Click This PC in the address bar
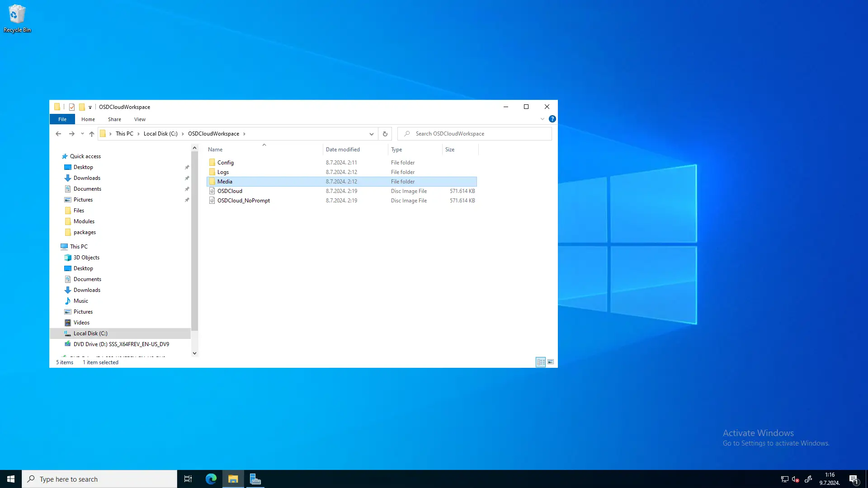The width and height of the screenshot is (868, 488). (x=124, y=134)
